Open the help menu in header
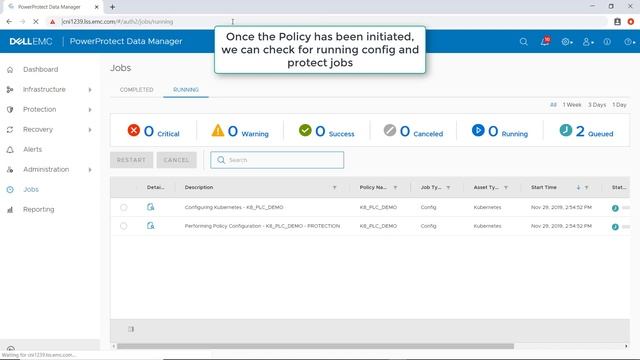This screenshot has height=360, width=640. 629,42
